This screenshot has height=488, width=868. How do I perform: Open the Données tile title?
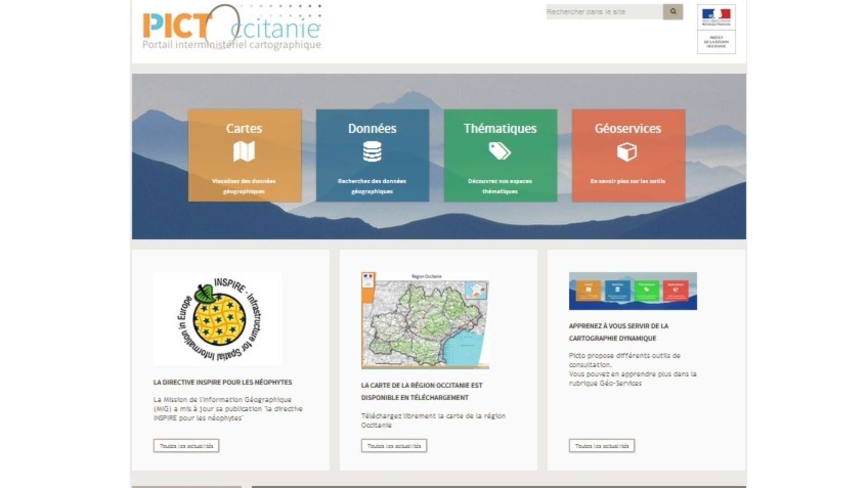(x=372, y=128)
